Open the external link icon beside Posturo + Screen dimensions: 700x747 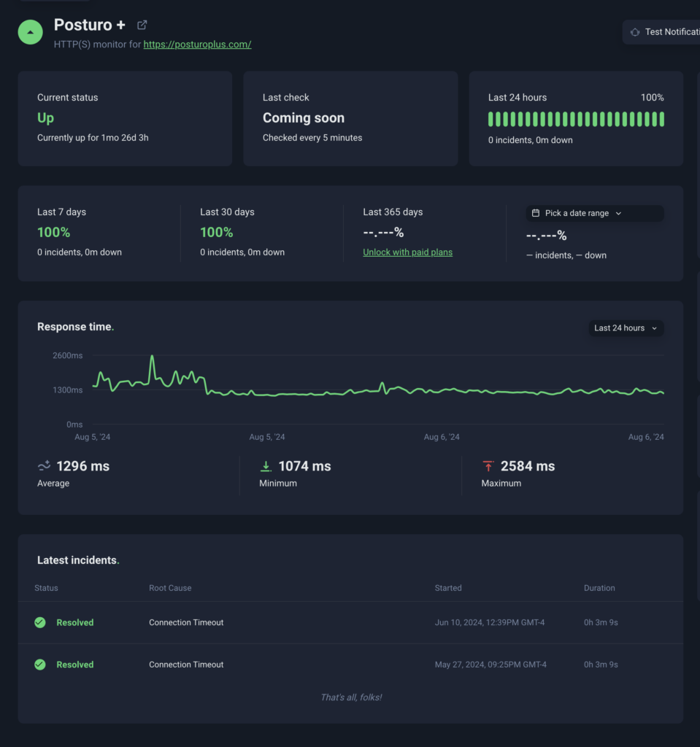point(142,25)
